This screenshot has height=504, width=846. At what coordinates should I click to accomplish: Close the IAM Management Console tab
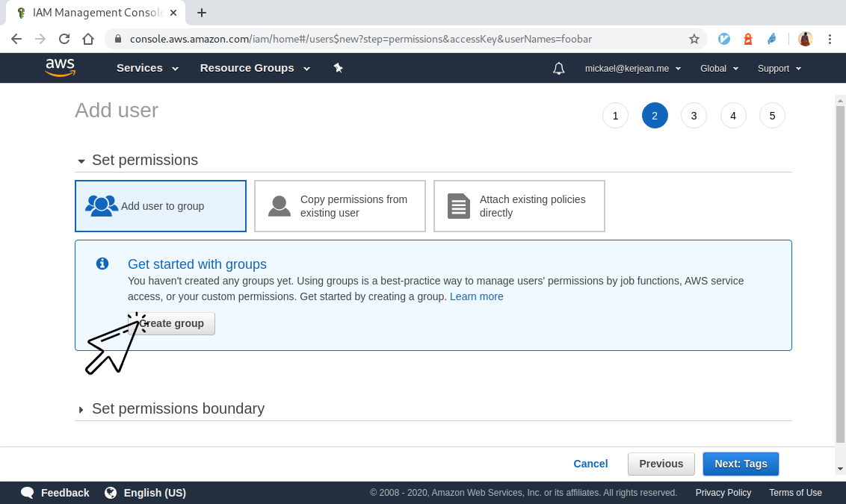click(173, 13)
